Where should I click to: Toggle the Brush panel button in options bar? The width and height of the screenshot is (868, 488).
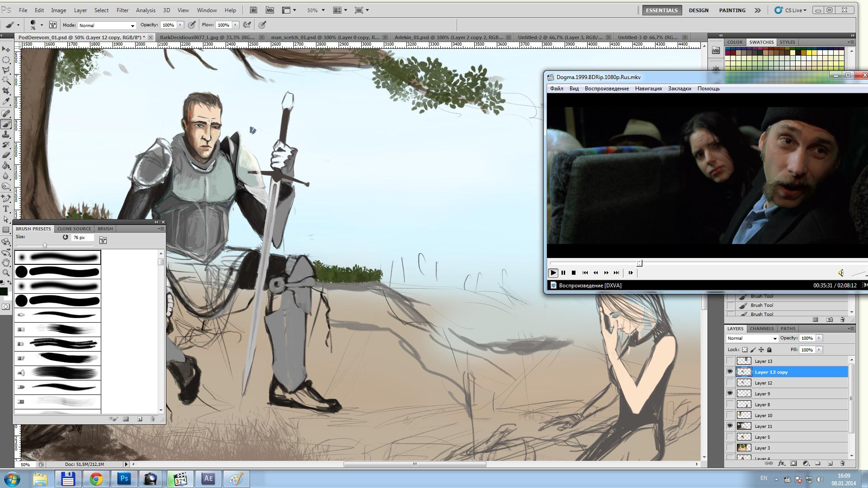[53, 25]
